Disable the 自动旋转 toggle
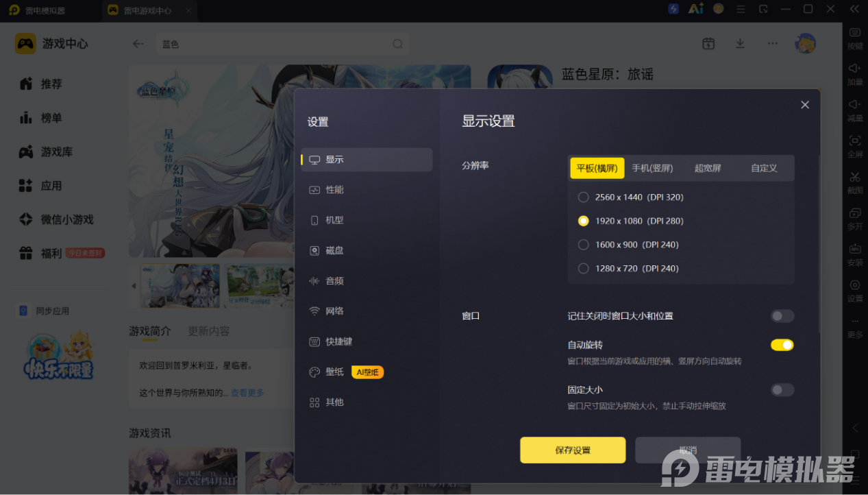 782,345
